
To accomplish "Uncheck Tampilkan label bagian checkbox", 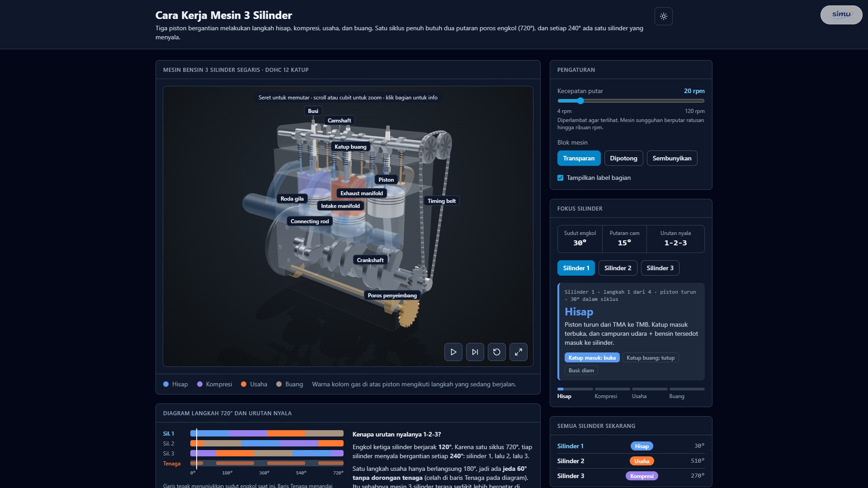I will pyautogui.click(x=561, y=178).
